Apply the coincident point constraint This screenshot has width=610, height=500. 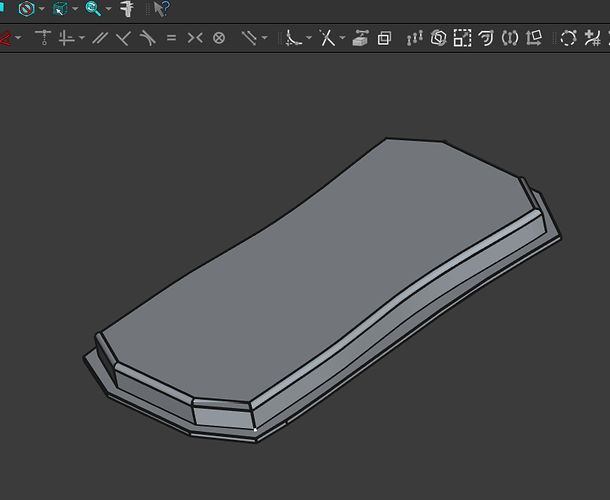coord(43,38)
